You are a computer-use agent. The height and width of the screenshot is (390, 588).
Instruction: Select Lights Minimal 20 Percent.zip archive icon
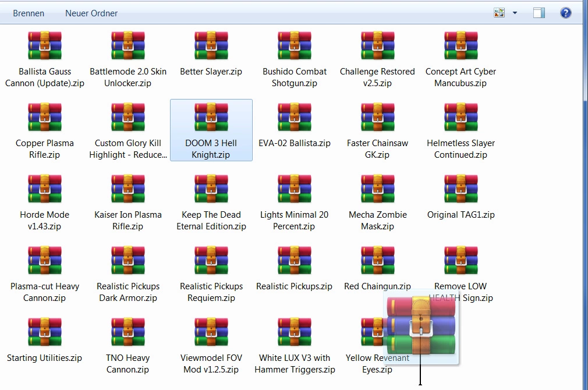[x=295, y=189]
